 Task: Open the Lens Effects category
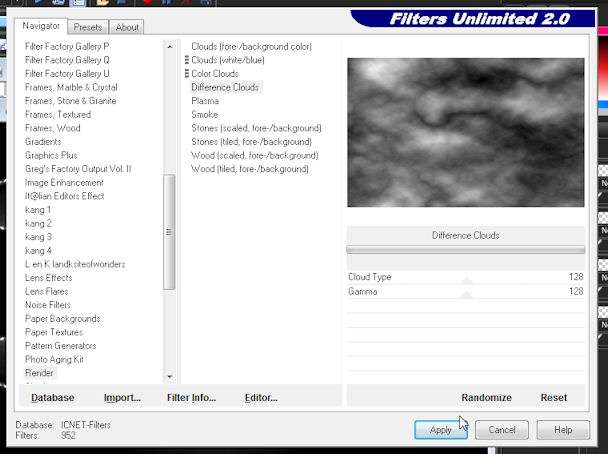(x=48, y=278)
